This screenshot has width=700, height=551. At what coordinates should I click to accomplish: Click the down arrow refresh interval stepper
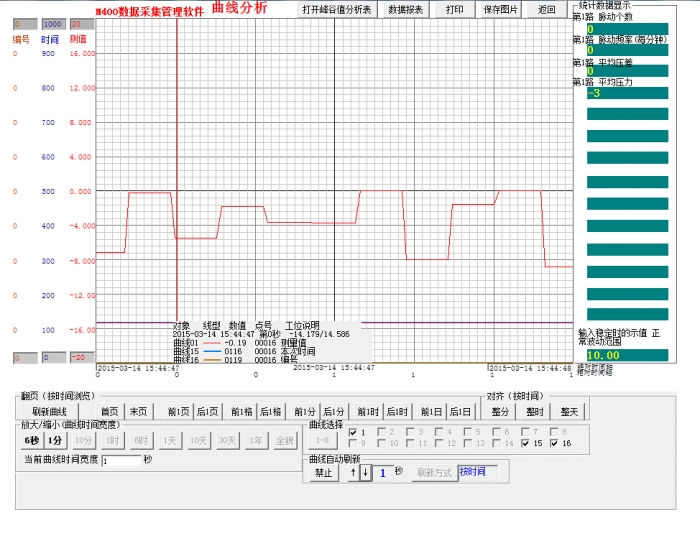(365, 472)
